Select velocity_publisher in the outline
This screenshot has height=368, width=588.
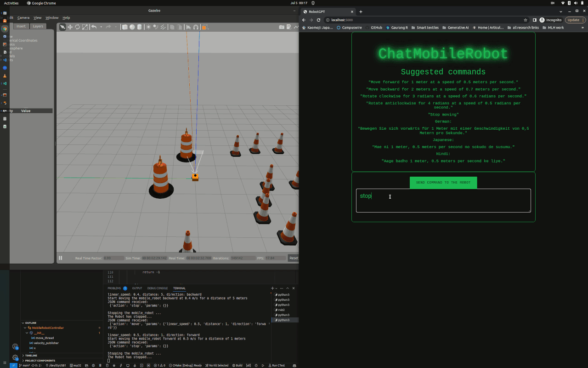coord(46,343)
